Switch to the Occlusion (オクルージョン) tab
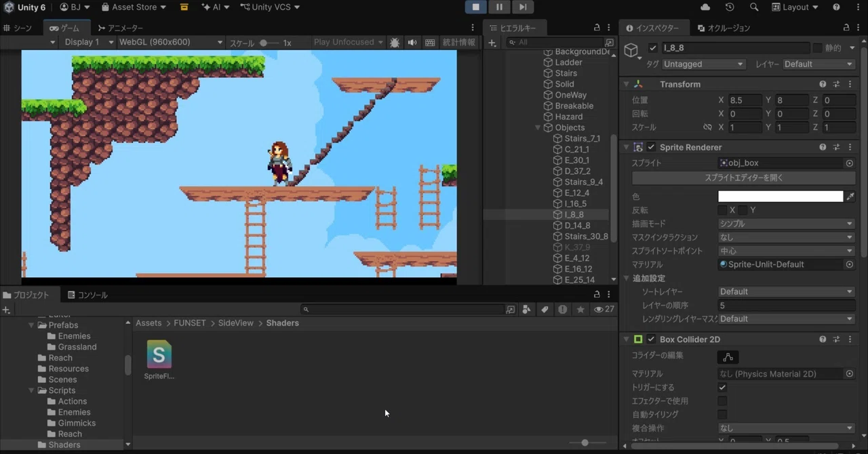Screen dimensions: 868x454 click(724, 28)
